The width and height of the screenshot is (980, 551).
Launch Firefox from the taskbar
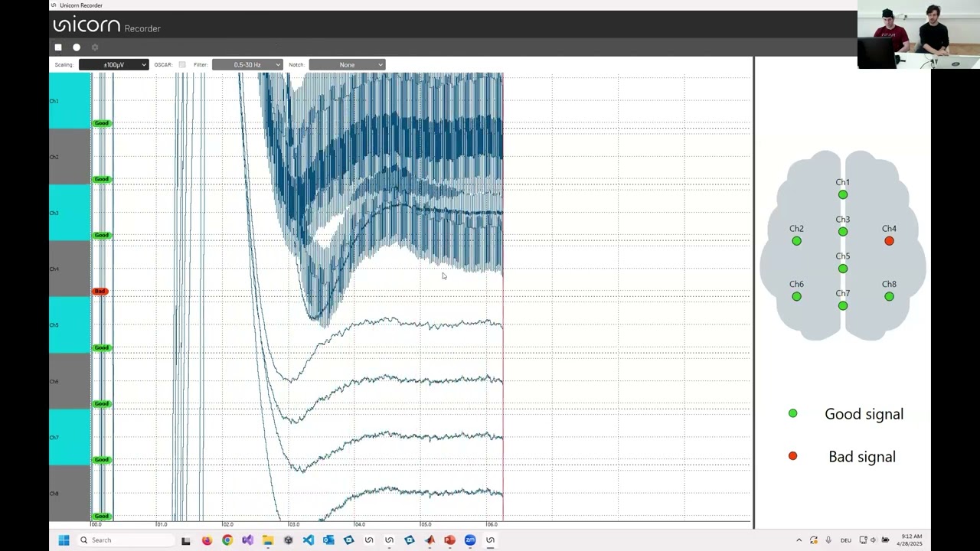pos(207,540)
